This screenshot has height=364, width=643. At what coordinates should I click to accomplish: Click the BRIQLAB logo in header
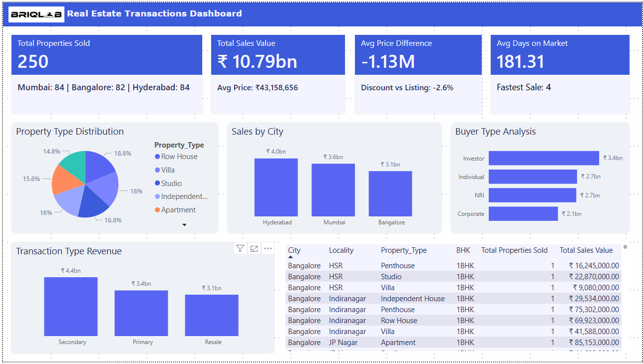point(36,14)
